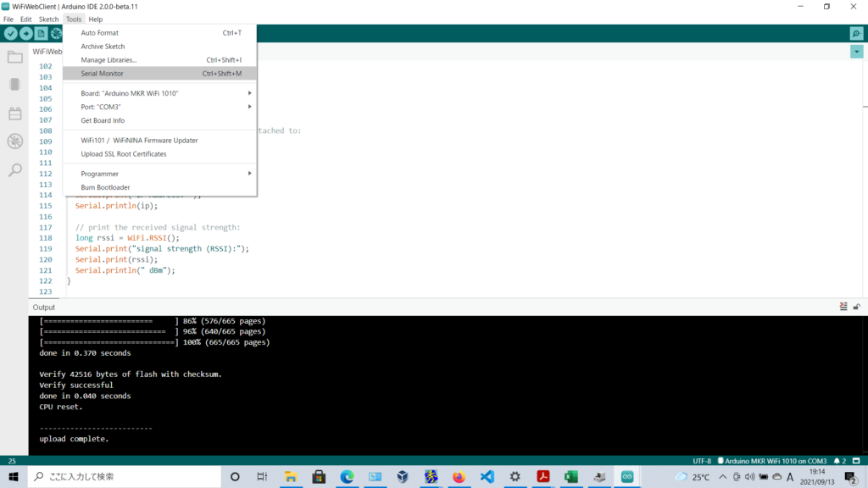868x488 pixels.
Task: Click the Verify checkmark toolbar button
Action: click(10, 34)
